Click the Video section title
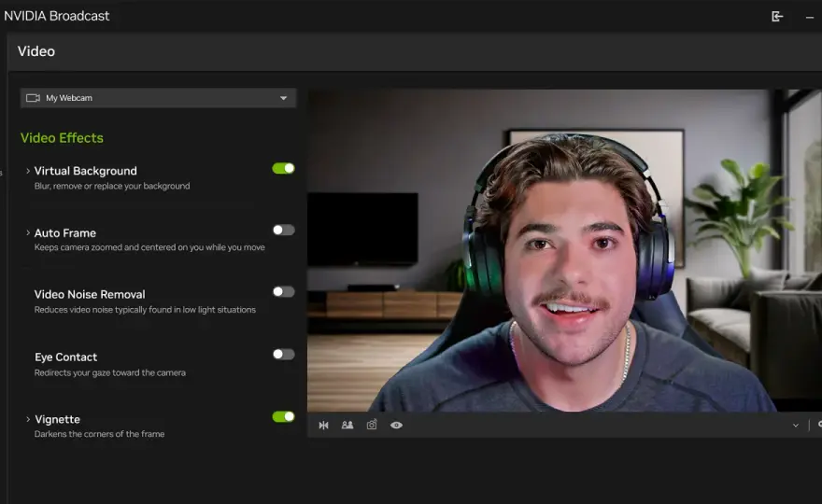The width and height of the screenshot is (822, 504). click(x=36, y=51)
